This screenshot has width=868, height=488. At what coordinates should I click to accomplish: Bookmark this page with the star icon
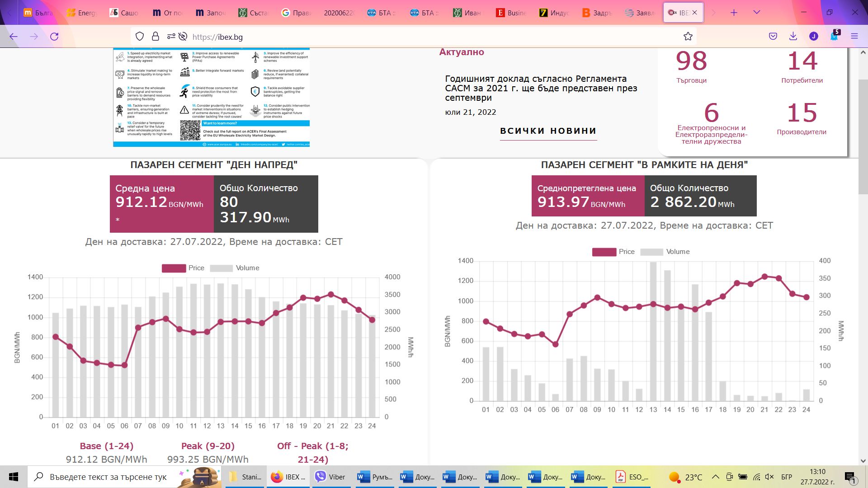click(x=688, y=37)
